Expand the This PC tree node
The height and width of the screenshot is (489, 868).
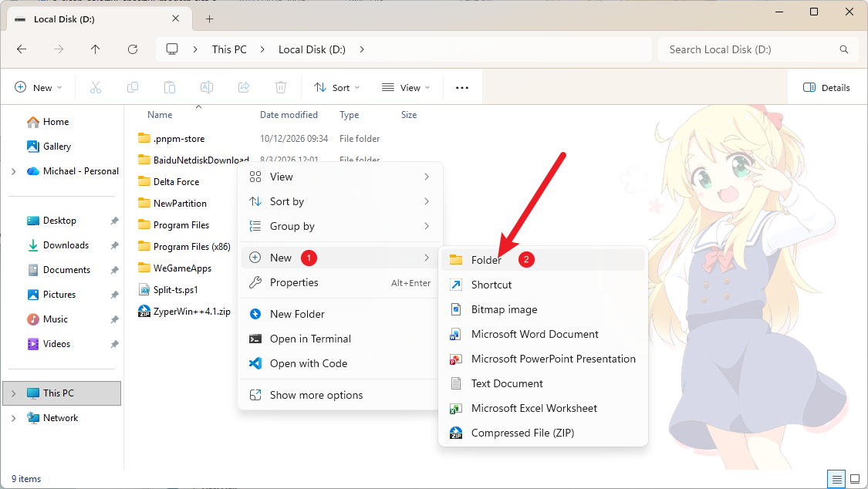[x=13, y=393]
